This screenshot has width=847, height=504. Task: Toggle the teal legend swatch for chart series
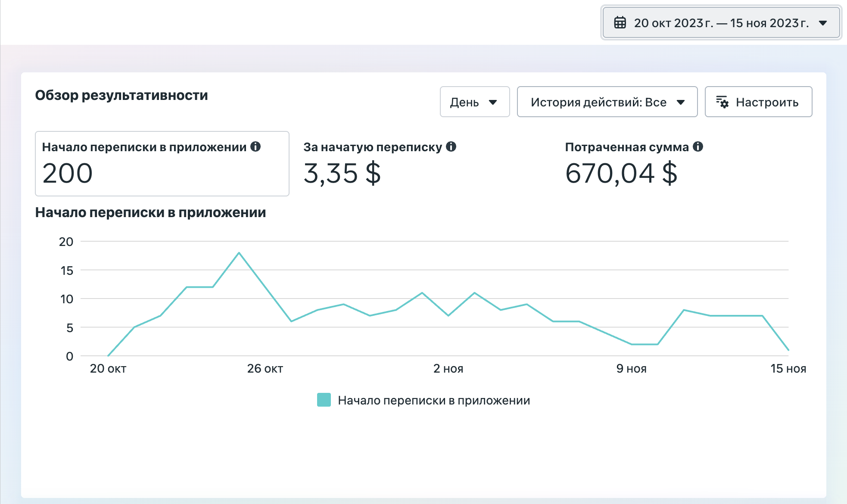click(324, 400)
